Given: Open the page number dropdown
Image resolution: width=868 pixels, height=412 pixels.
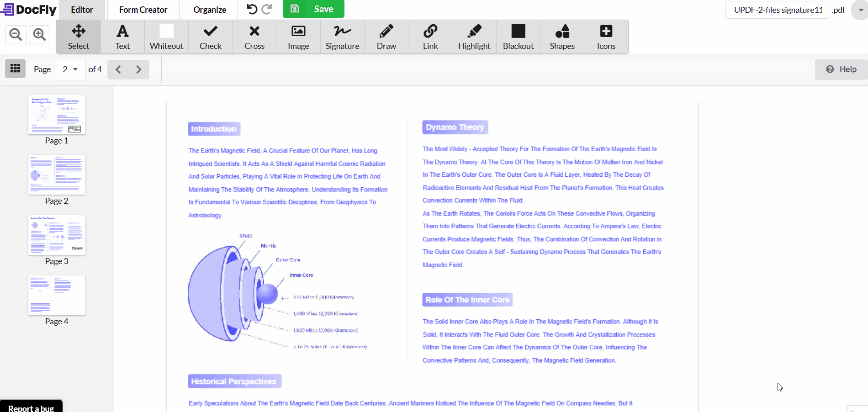Looking at the screenshot, I should 70,69.
